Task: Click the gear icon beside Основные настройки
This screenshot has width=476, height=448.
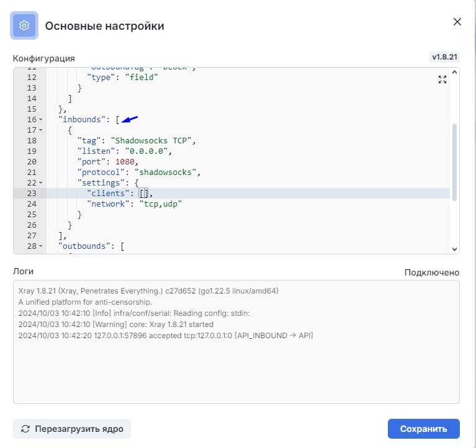Action: (x=24, y=25)
